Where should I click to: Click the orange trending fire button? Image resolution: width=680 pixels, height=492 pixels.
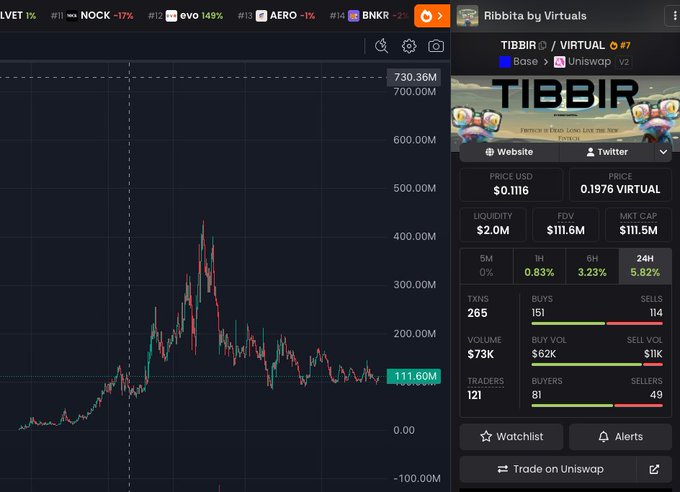(x=432, y=16)
